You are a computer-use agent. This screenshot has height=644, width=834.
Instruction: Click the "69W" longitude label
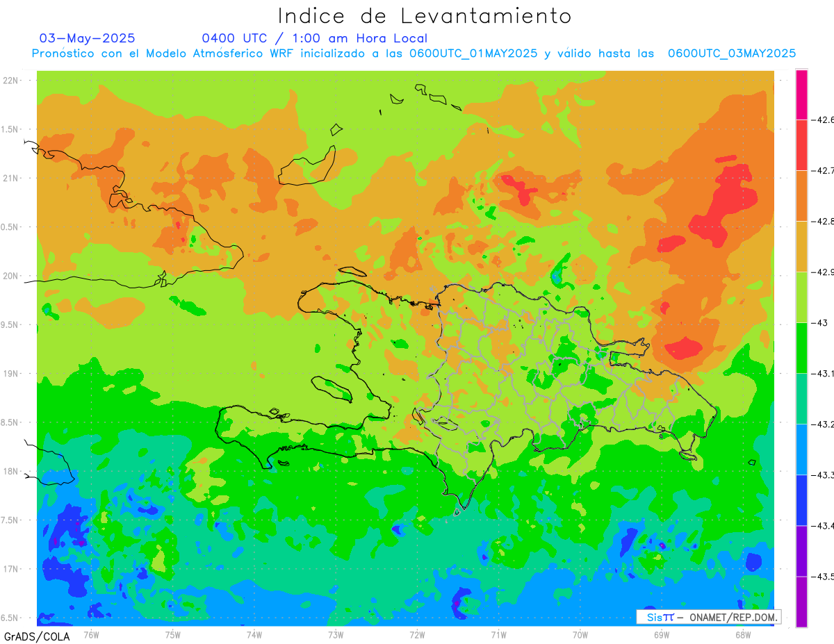pos(662,635)
